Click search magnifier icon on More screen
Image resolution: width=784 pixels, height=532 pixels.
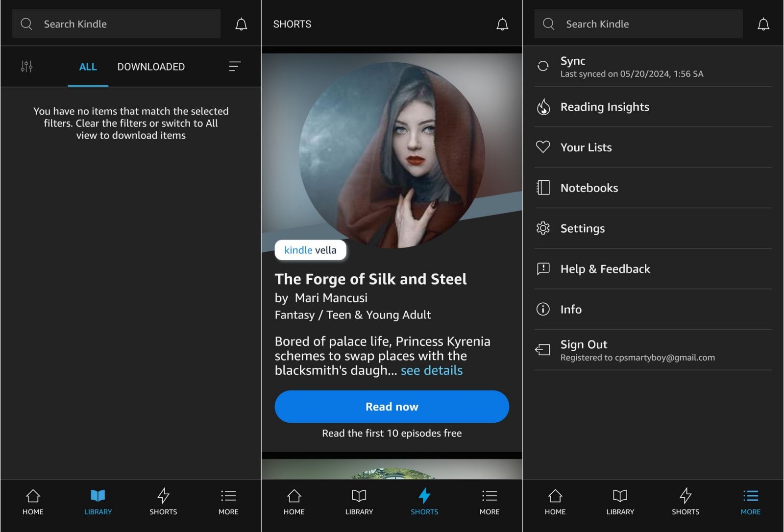[x=549, y=24]
